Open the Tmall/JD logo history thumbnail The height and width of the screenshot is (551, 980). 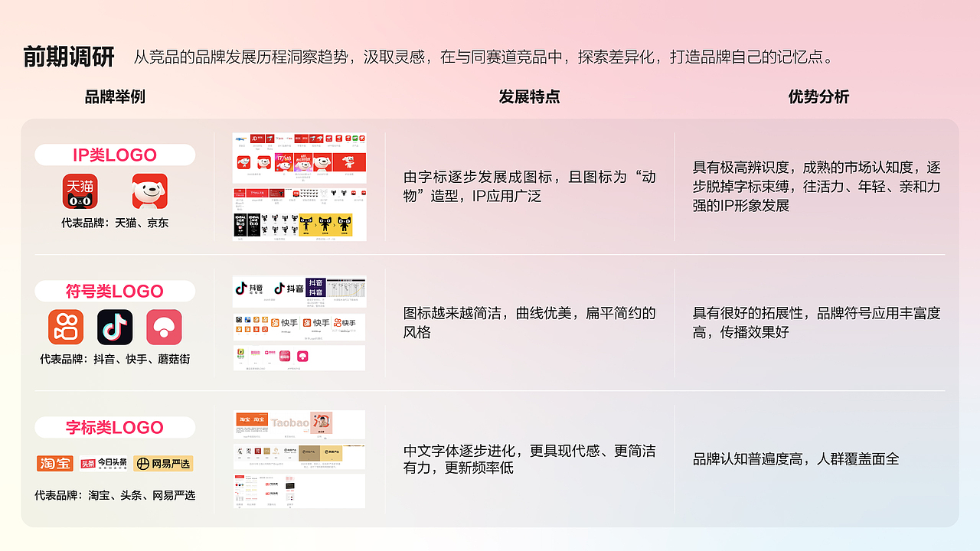click(x=299, y=187)
